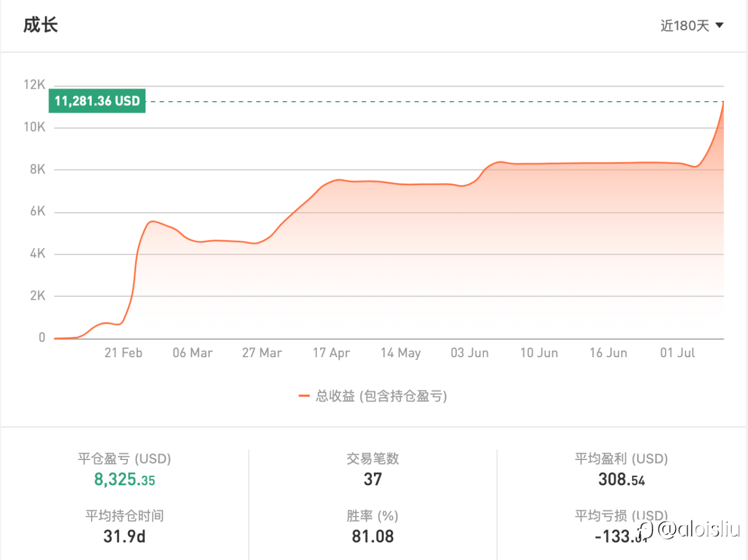This screenshot has height=560, width=748.
Task: Click the orange legend line marker
Action: (x=304, y=396)
